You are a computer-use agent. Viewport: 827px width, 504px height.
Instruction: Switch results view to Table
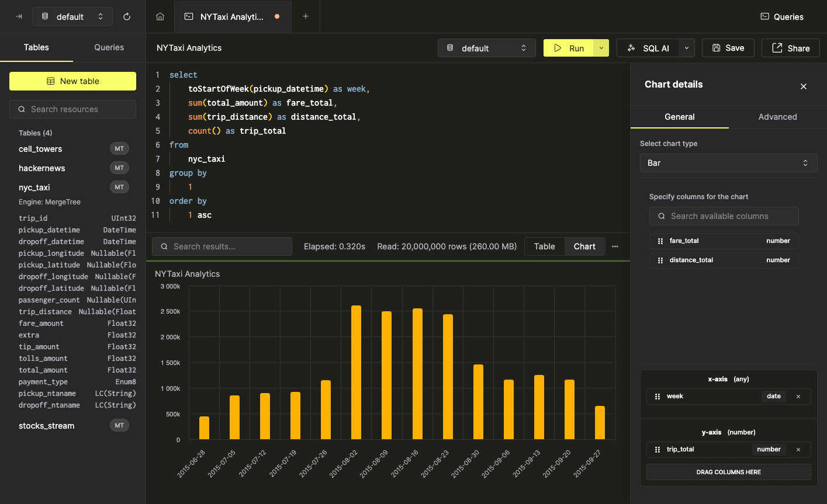click(x=544, y=246)
